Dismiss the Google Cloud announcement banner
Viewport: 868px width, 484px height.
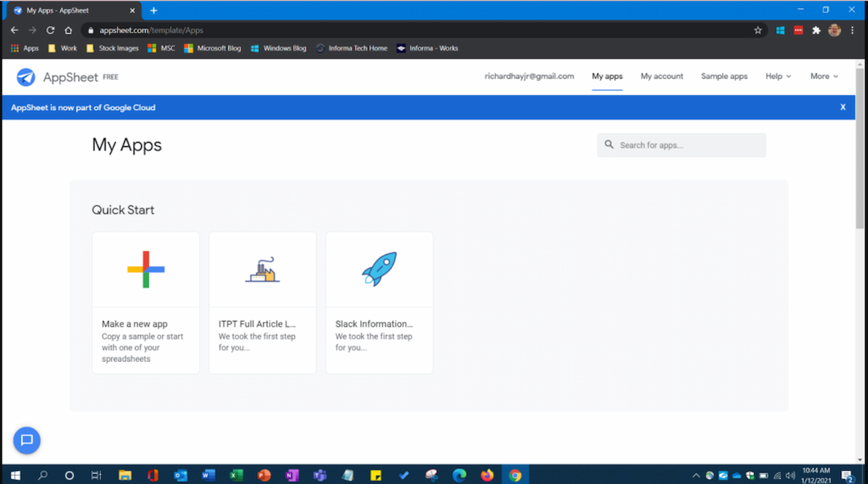(843, 107)
